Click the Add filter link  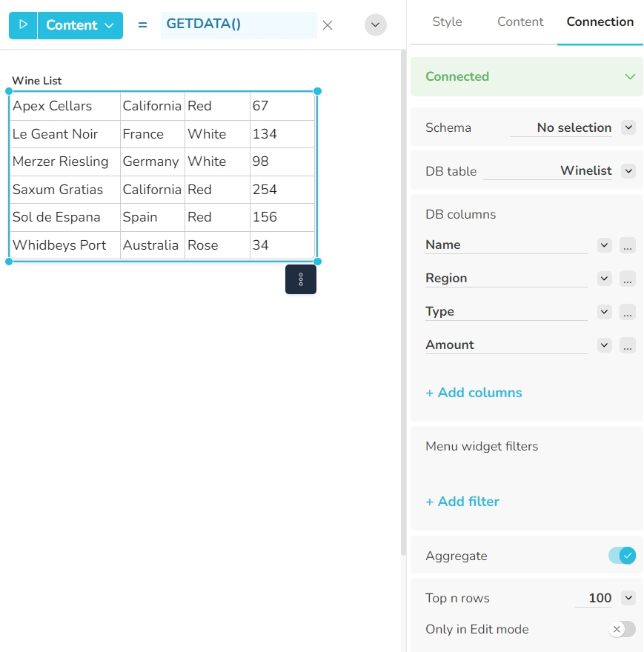(x=462, y=502)
